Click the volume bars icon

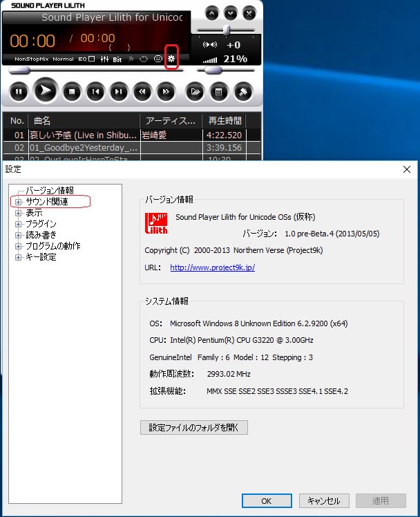click(210, 60)
